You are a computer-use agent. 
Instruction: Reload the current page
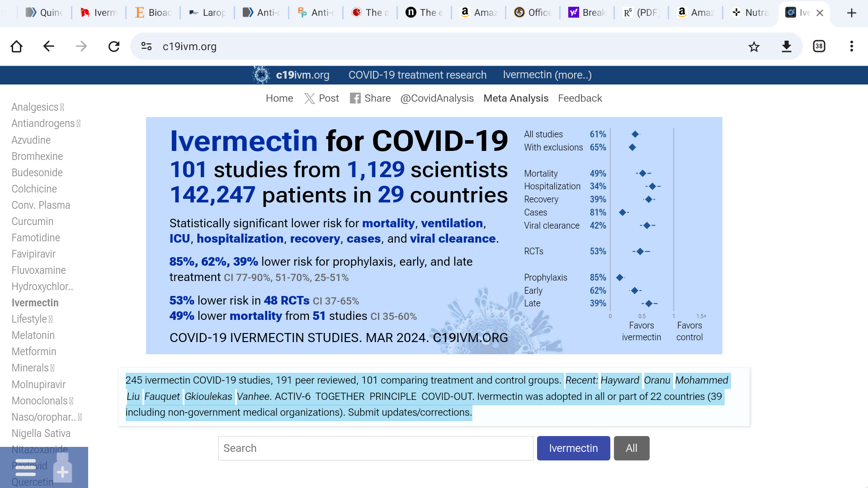[114, 46]
